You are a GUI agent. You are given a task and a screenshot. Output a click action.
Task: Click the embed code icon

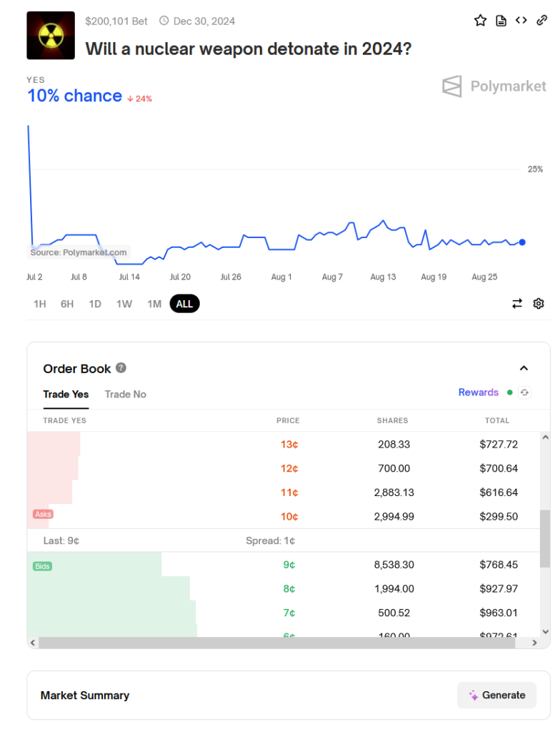(521, 20)
